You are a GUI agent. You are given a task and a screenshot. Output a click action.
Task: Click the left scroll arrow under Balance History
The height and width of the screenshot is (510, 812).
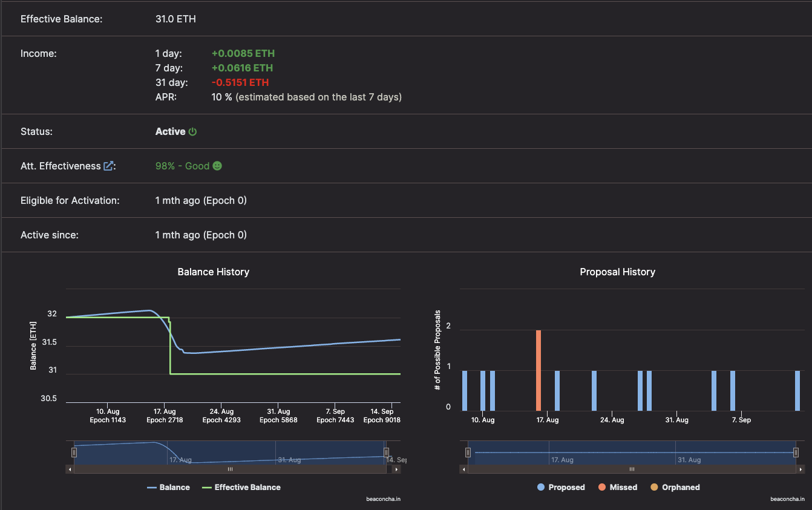pos(70,469)
